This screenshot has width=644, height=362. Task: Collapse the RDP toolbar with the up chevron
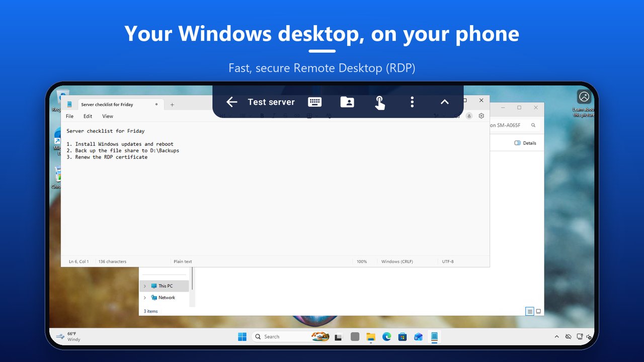445,102
